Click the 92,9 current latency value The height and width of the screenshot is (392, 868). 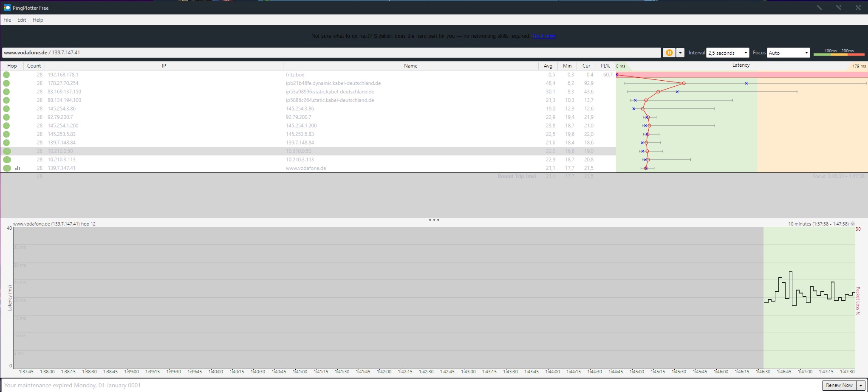click(588, 83)
